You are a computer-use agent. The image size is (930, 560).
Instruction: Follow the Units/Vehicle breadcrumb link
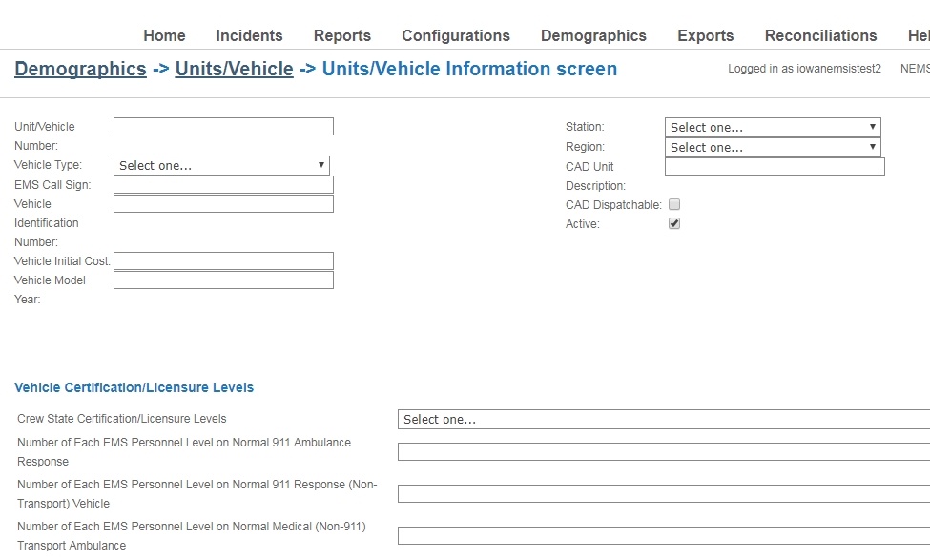click(234, 69)
